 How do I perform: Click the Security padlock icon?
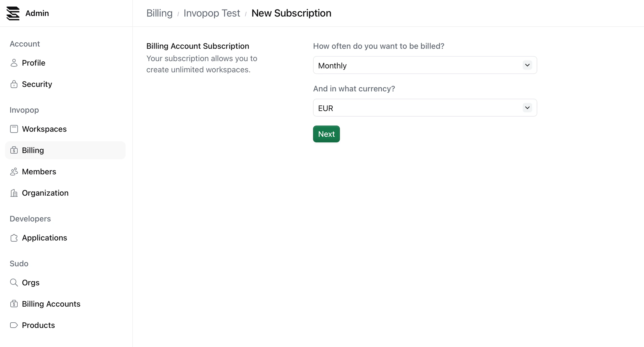(x=14, y=84)
